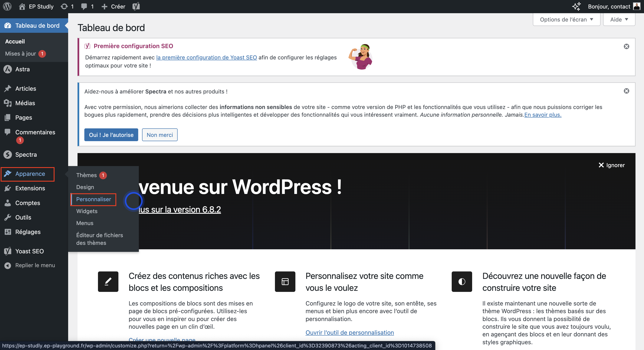The image size is (644, 350).
Task: Open the Astra menu item
Action: tap(23, 69)
